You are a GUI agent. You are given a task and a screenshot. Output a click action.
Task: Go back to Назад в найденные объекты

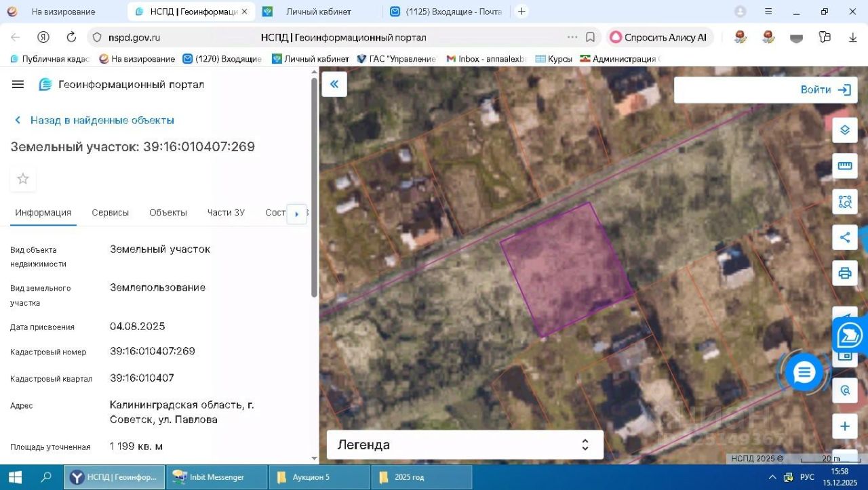(94, 120)
